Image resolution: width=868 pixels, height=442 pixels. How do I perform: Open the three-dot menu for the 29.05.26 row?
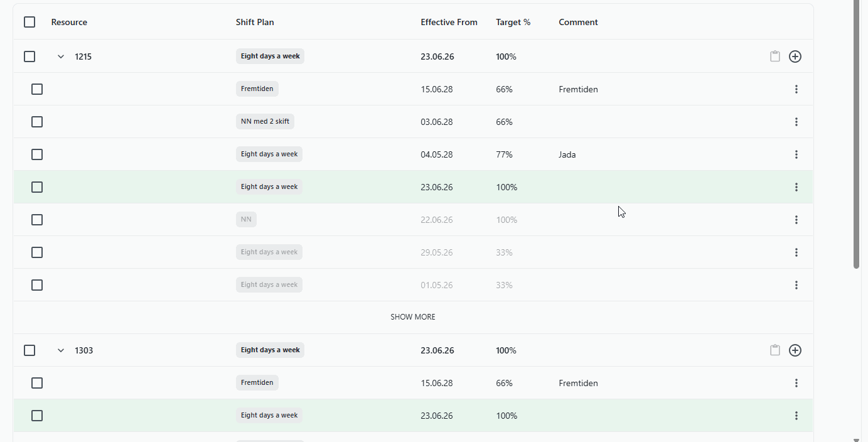(x=796, y=252)
